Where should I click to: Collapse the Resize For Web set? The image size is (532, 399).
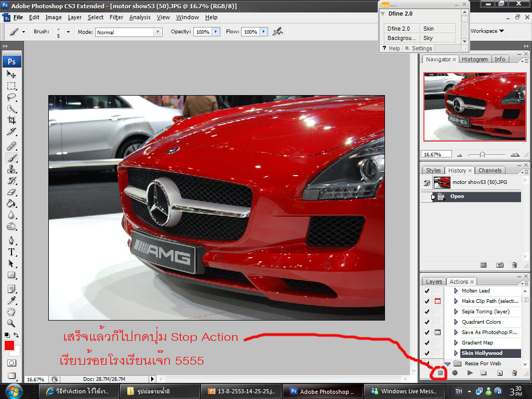447,364
